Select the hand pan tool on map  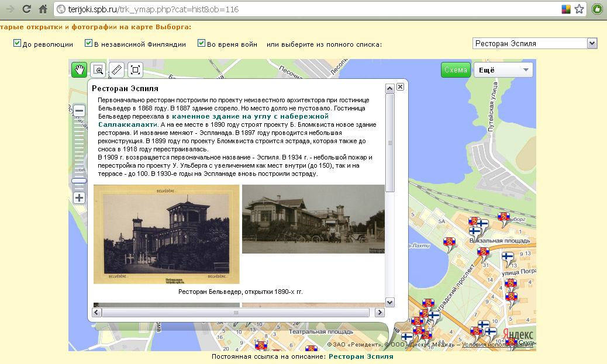(x=78, y=70)
